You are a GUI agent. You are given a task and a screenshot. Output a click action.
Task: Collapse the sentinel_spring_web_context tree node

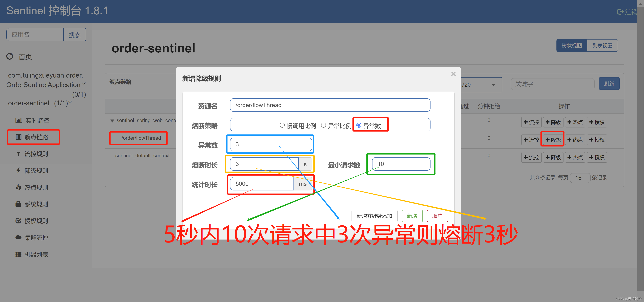coord(112,121)
